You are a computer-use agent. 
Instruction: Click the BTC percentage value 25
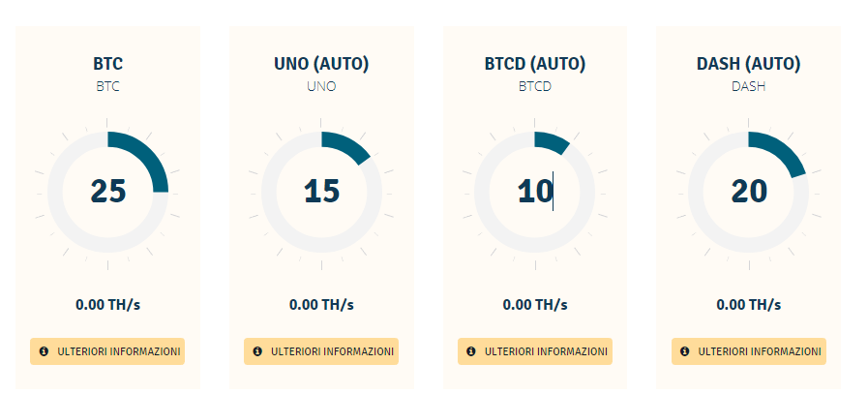coord(108,191)
